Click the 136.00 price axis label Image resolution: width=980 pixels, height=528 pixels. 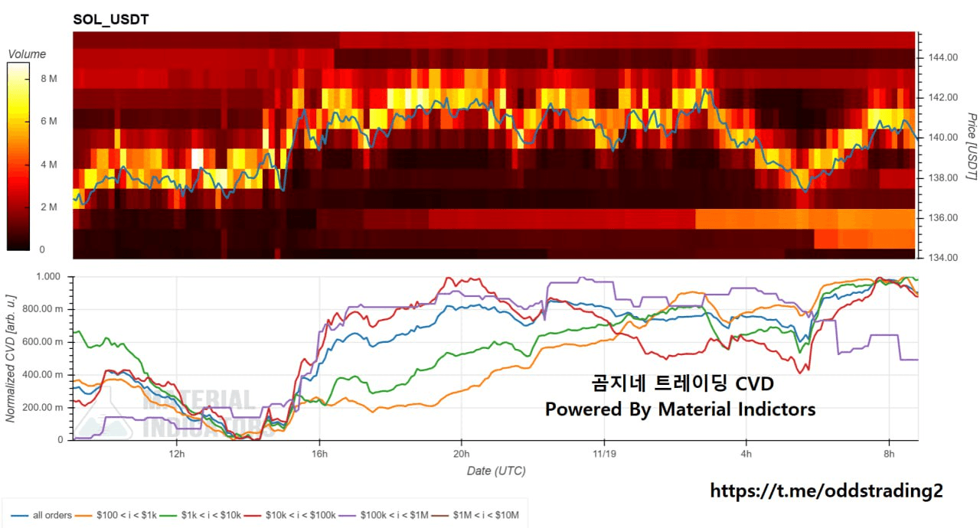pyautogui.click(x=940, y=218)
